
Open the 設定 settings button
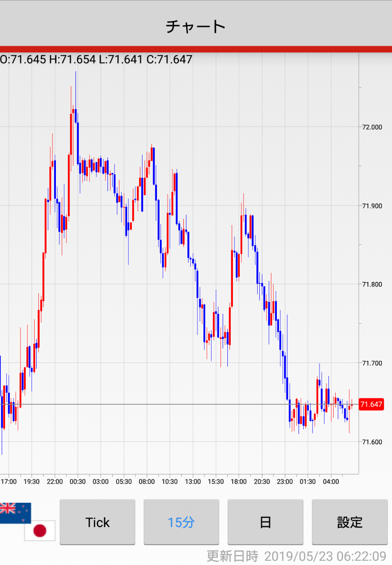(350, 522)
